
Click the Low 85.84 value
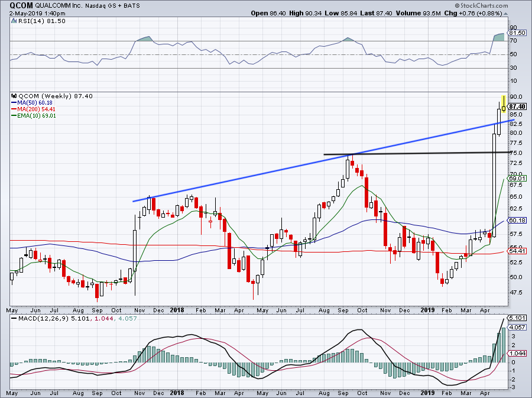click(x=340, y=13)
